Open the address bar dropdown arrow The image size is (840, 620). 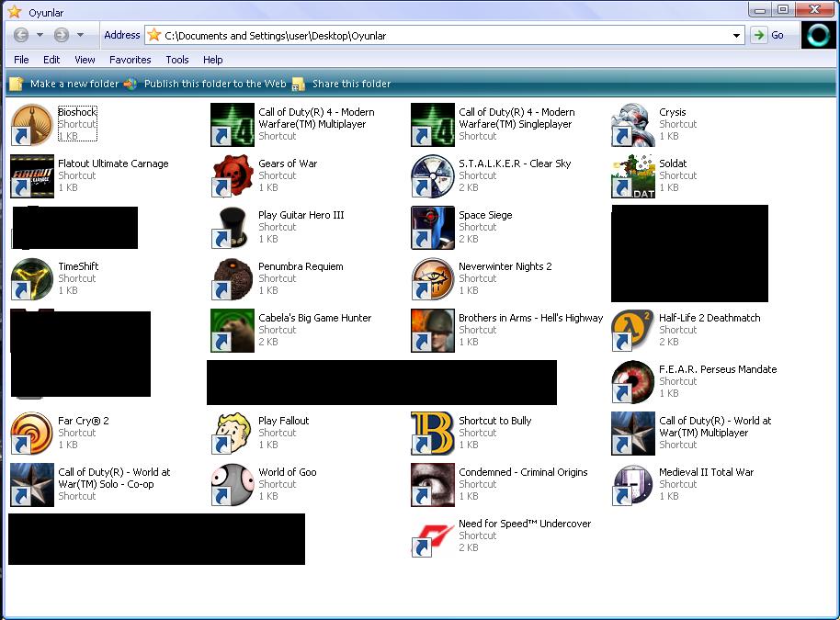click(736, 36)
